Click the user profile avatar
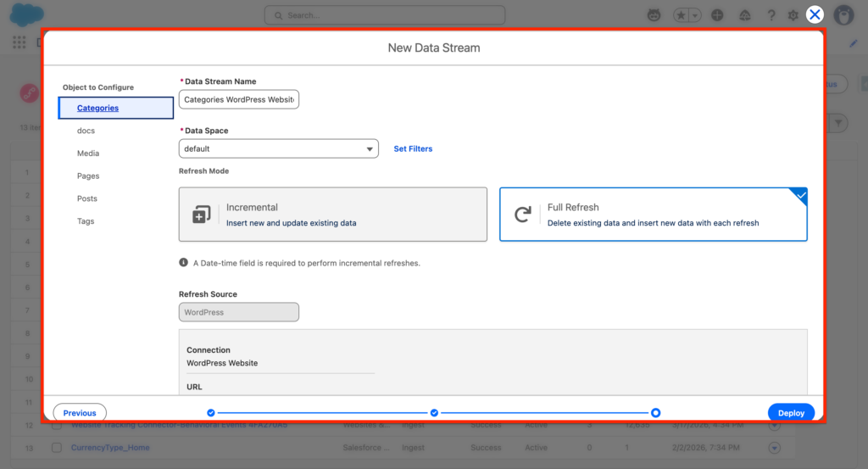868x469 pixels. pos(843,15)
